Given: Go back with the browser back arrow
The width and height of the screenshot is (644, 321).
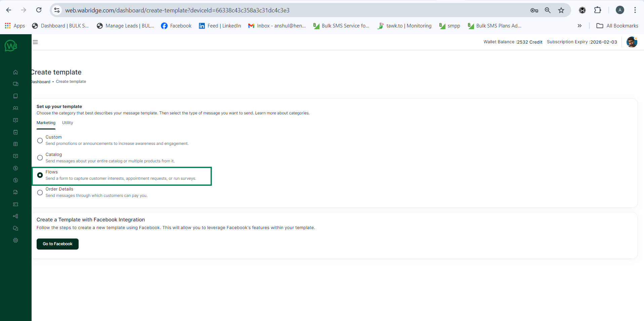Looking at the screenshot, I should tap(9, 10).
